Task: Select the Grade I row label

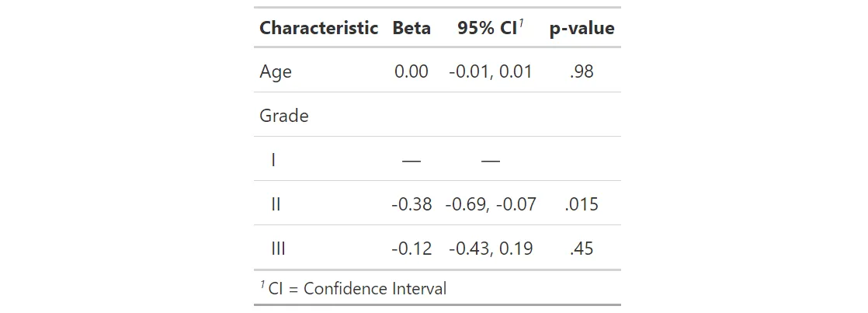Action: [x=273, y=161]
